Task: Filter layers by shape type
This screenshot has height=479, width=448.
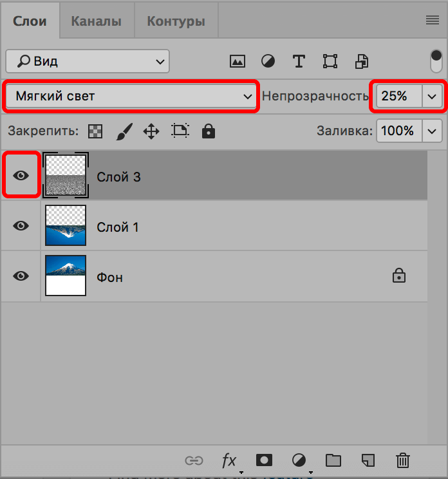Action: pyautogui.click(x=330, y=61)
